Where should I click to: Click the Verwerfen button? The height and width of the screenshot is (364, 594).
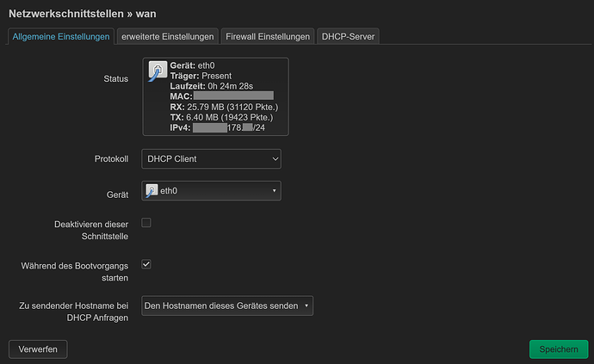click(38, 349)
